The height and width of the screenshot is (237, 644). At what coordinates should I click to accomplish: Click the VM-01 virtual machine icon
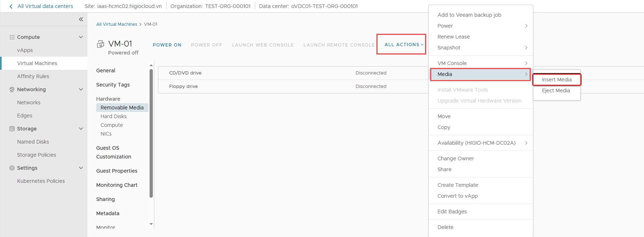click(101, 44)
